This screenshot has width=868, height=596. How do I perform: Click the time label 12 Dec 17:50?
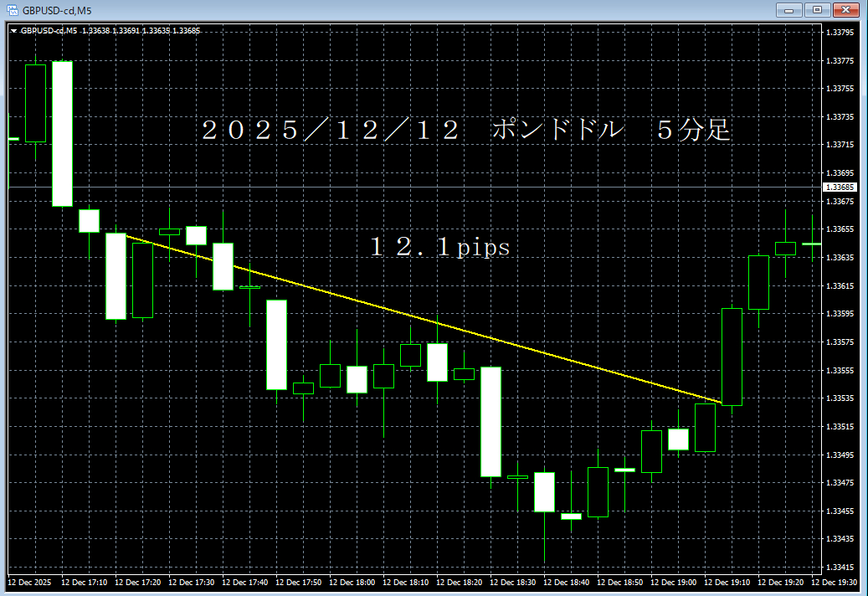(298, 582)
